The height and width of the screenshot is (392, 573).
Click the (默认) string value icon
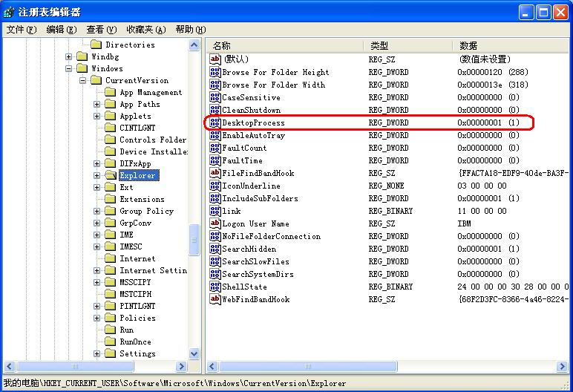pyautogui.click(x=215, y=59)
